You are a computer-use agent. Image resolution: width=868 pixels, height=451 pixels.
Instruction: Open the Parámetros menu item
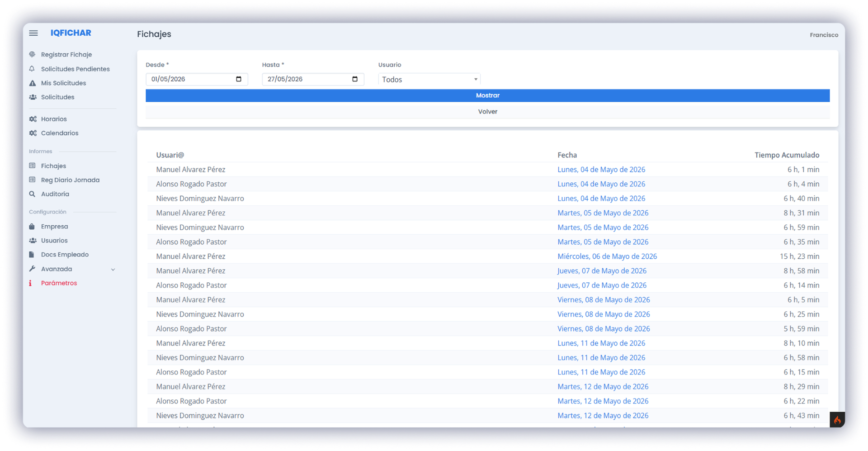click(x=59, y=283)
